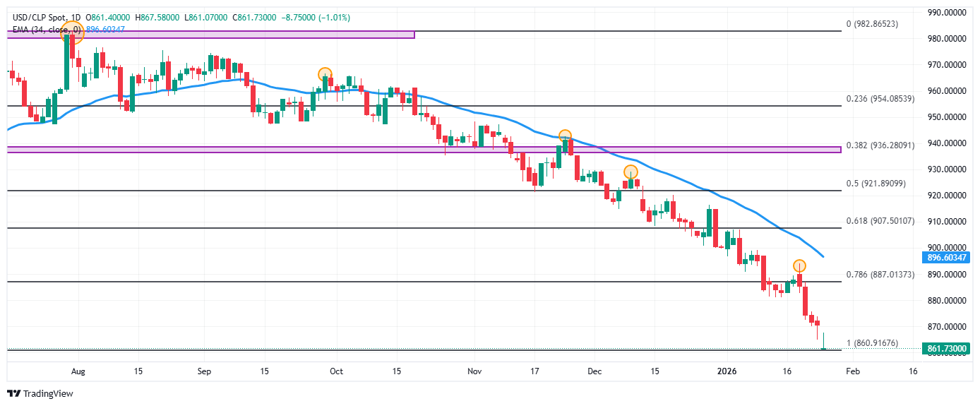Click the green current price tag 861.73000
Image resolution: width=980 pixels, height=406 pixels.
click(945, 349)
